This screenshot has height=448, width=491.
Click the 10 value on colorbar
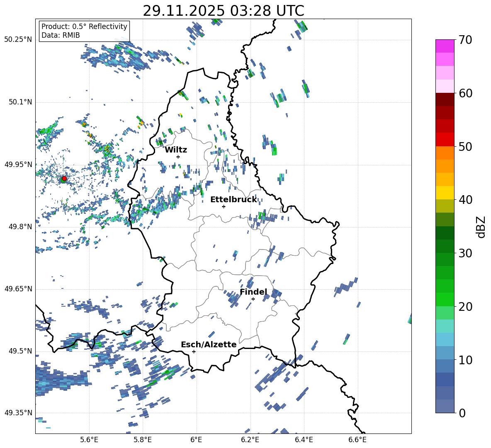(465, 360)
